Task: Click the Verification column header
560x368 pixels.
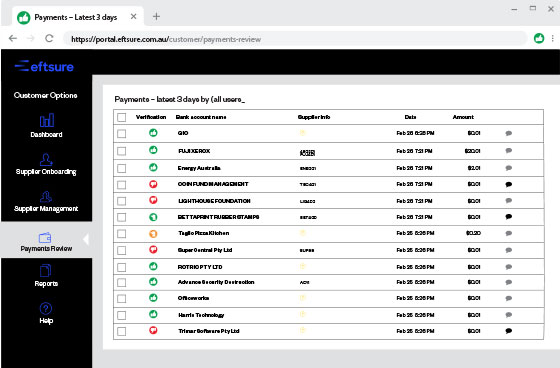Action: (151, 117)
